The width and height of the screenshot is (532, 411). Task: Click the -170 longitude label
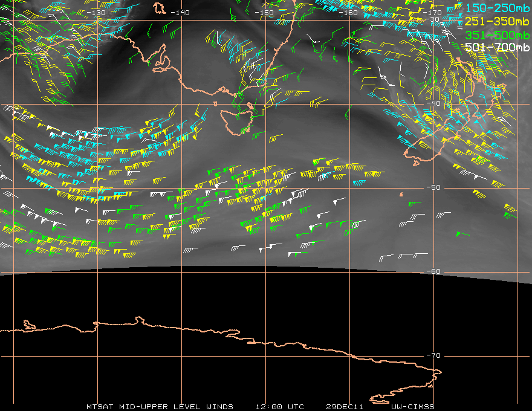(x=432, y=13)
